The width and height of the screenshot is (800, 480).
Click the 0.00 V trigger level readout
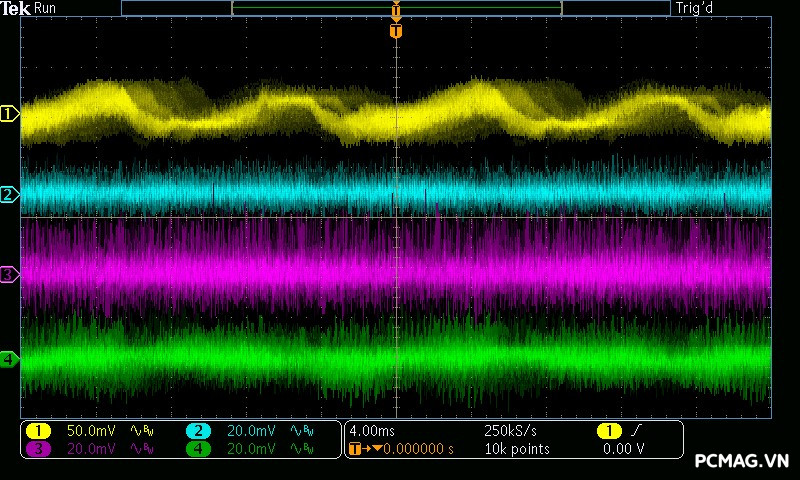coord(624,449)
